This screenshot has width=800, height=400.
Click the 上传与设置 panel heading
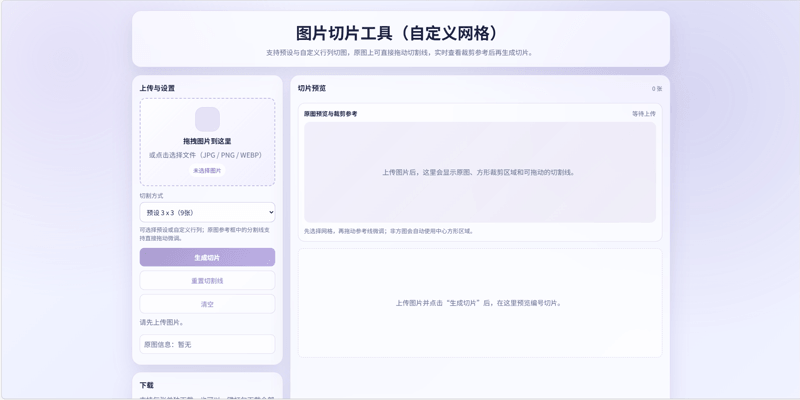coord(157,88)
